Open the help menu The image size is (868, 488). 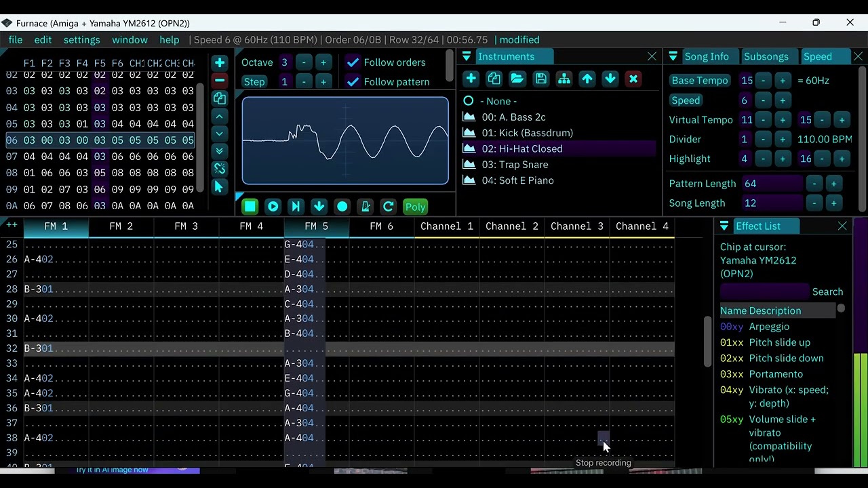click(x=170, y=40)
